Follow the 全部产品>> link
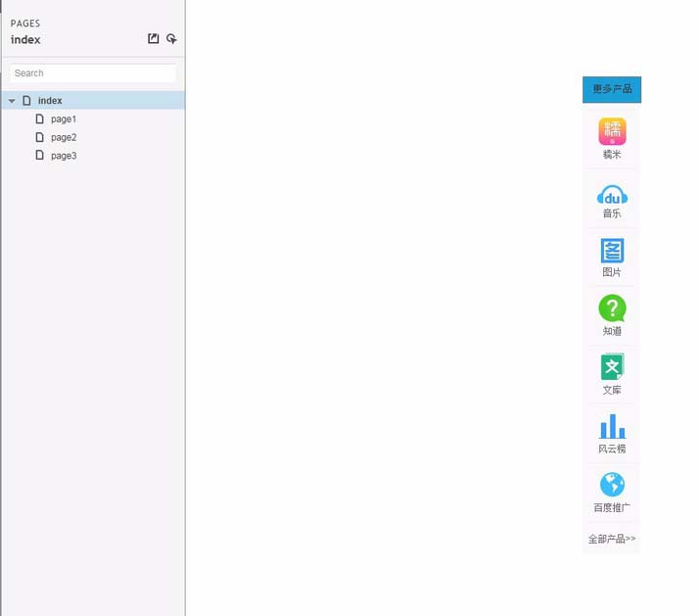Image resolution: width=699 pixels, height=616 pixels. (612, 539)
